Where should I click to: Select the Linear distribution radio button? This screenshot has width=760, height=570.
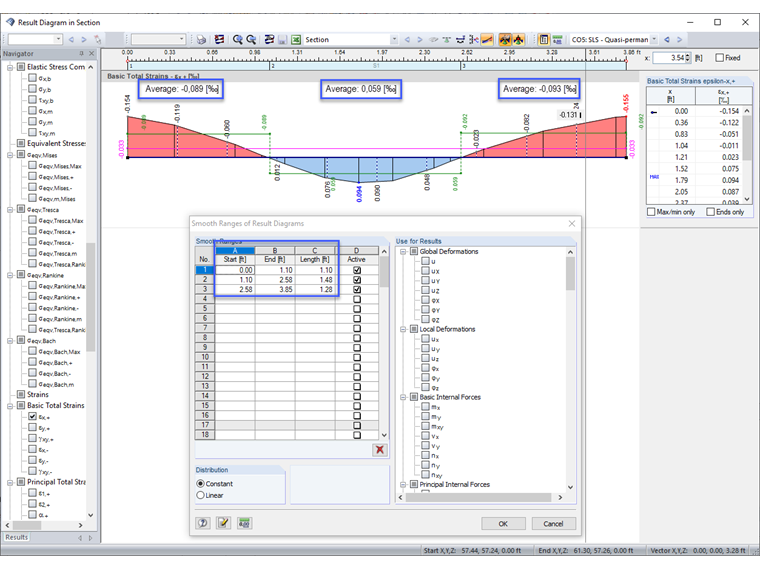[200, 495]
